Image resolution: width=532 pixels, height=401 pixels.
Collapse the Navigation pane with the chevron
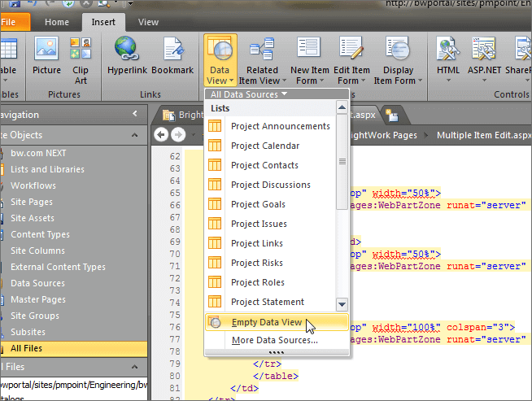coord(135,114)
